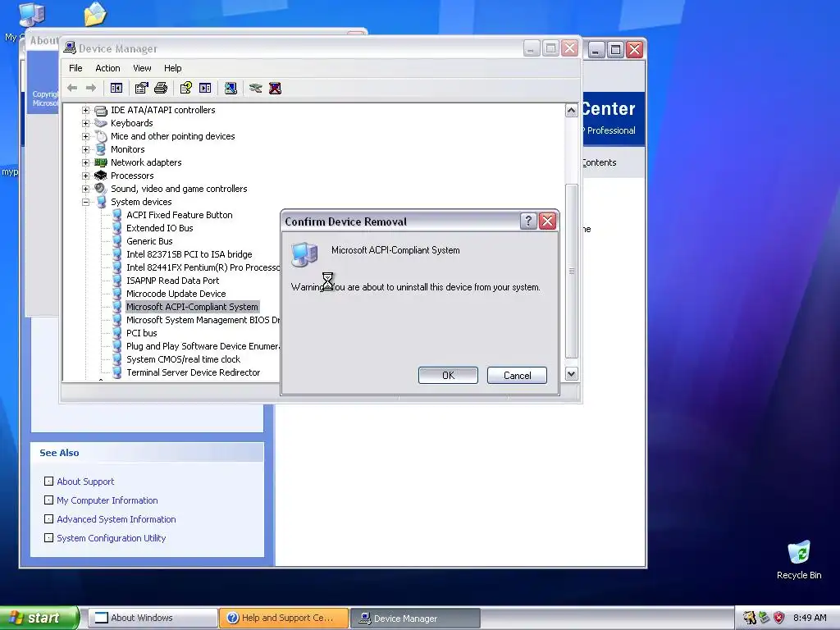Click the Uninstall device toolbar icon
The height and width of the screenshot is (630, 840).
(x=275, y=89)
